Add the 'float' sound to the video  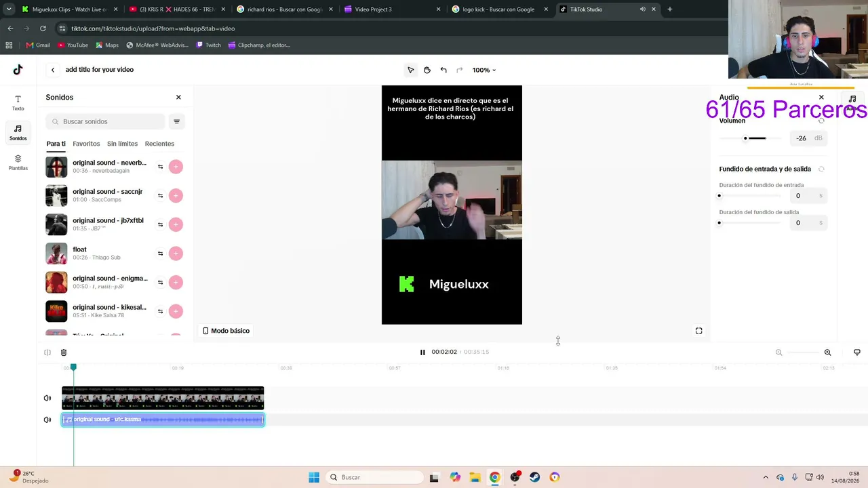point(176,253)
